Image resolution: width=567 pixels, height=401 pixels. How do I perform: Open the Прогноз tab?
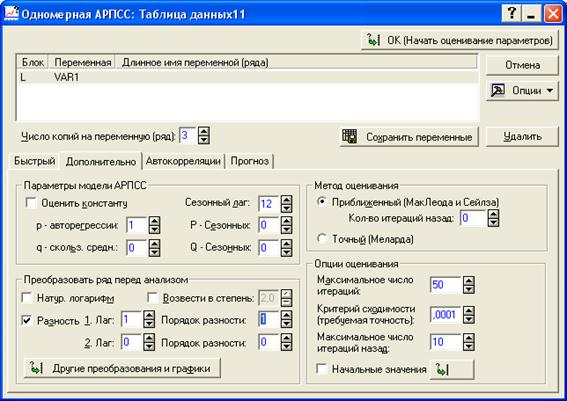pos(250,161)
